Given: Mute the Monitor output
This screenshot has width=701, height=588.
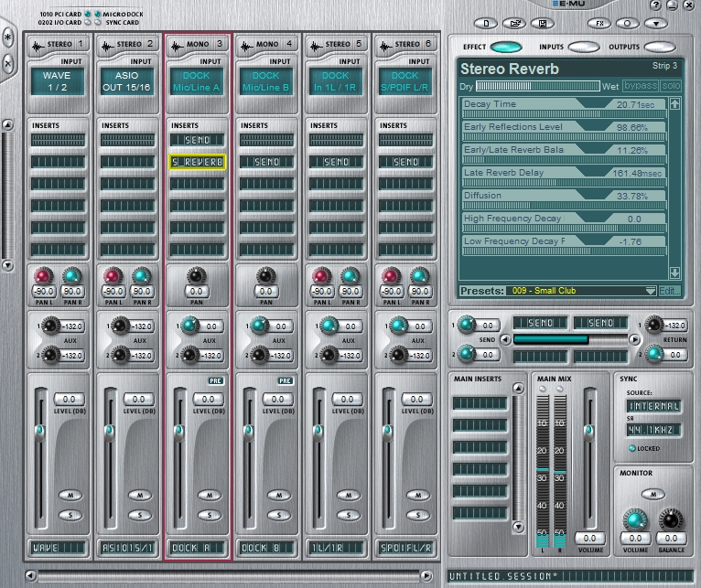Looking at the screenshot, I should (653, 494).
